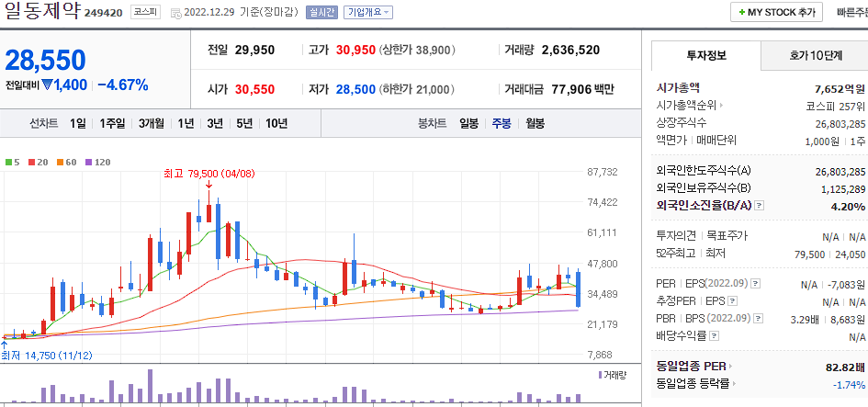Viewport: 868px width, 407px height.
Task: Select 10년 line chart period
Action: point(276,123)
